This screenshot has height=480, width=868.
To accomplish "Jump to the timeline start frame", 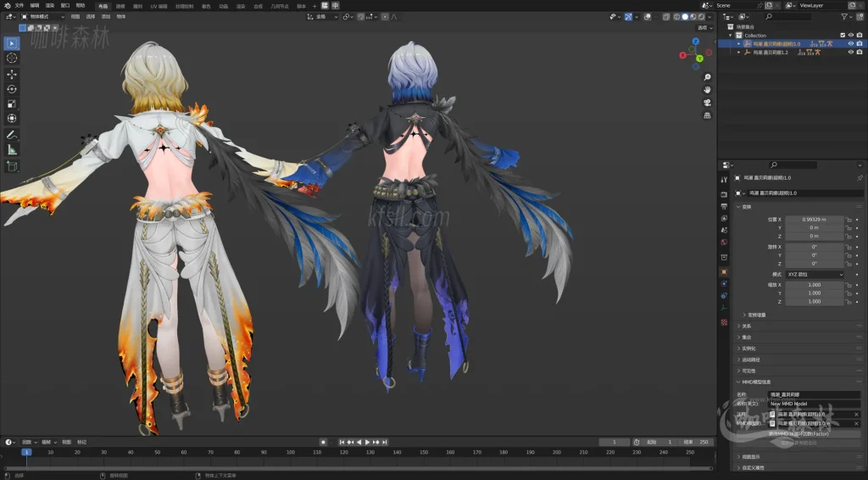I will coord(342,442).
